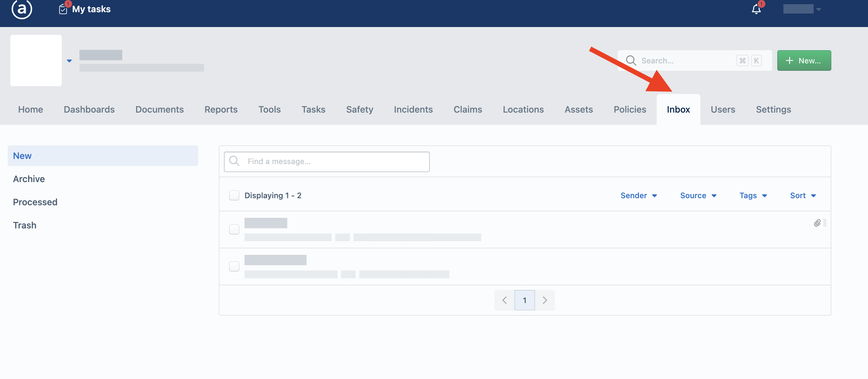
Task: Check the first message checkbox
Action: [x=234, y=229]
